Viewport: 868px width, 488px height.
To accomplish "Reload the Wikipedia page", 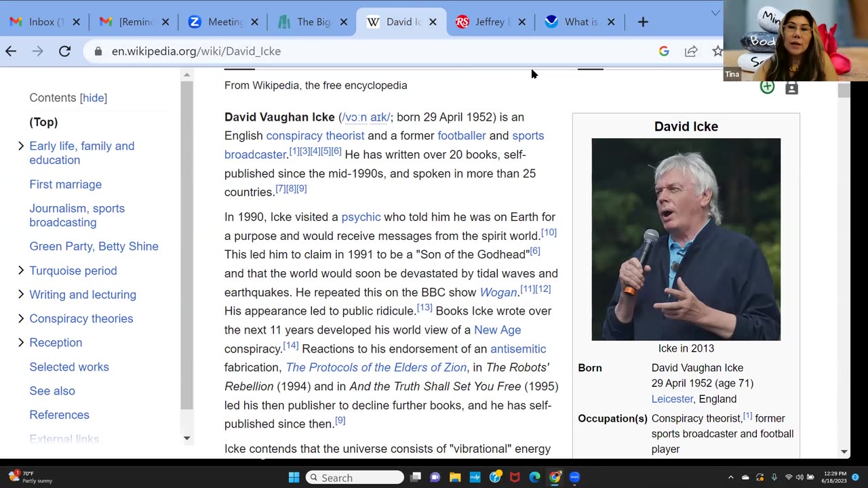I will [x=64, y=51].
